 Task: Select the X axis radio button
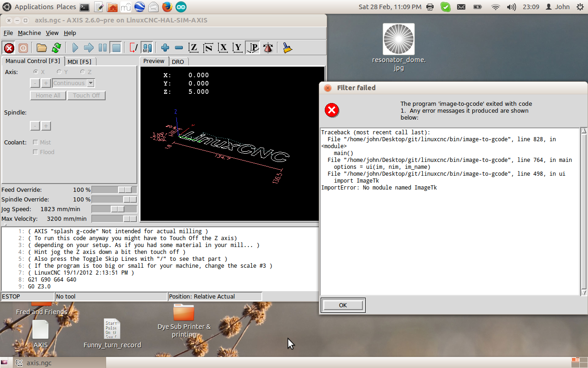point(36,72)
